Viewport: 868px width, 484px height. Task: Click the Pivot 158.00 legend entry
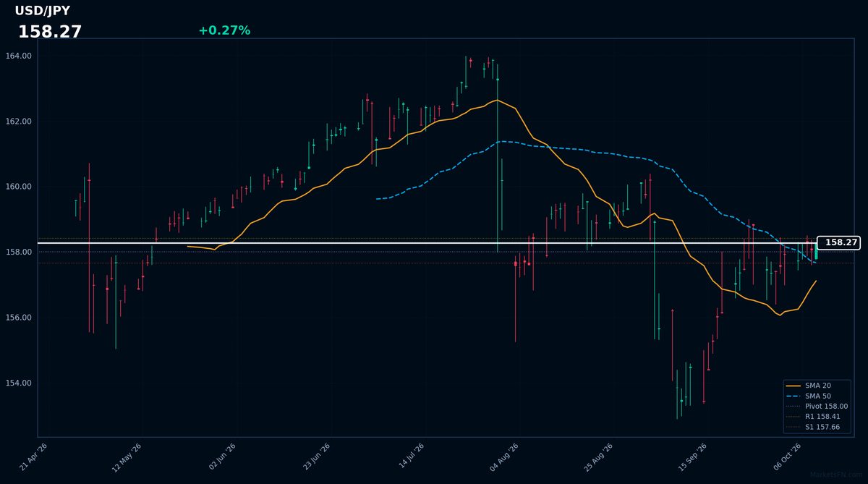(x=816, y=407)
